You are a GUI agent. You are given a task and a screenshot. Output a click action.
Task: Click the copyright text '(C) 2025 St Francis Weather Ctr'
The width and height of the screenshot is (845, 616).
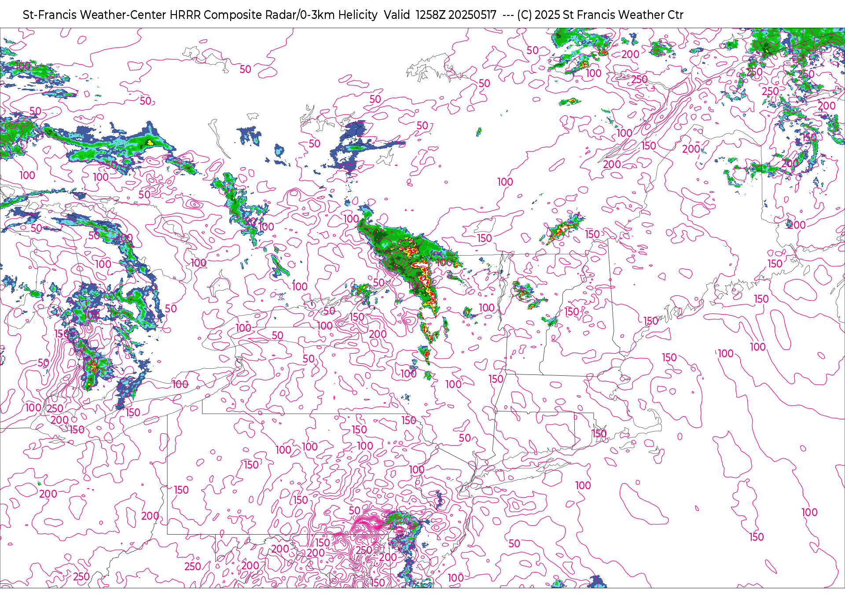click(x=600, y=15)
